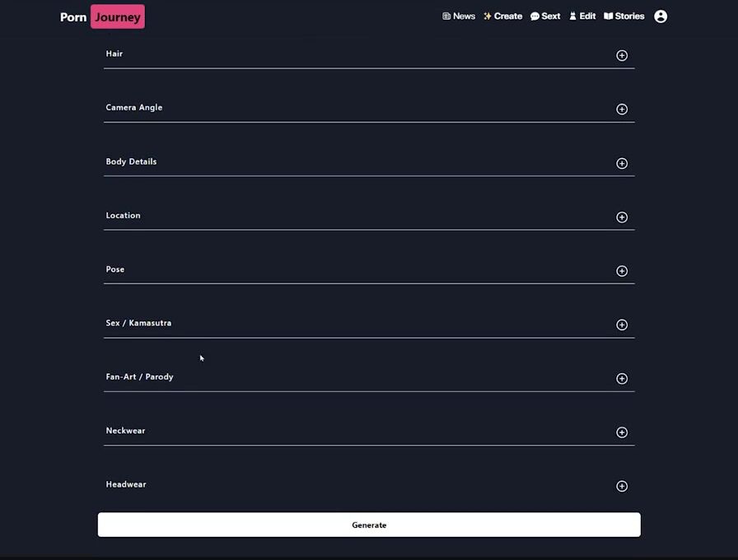Expand Fan-Art / Parody plus icon
Screen dimensions: 738x560
coord(622,379)
